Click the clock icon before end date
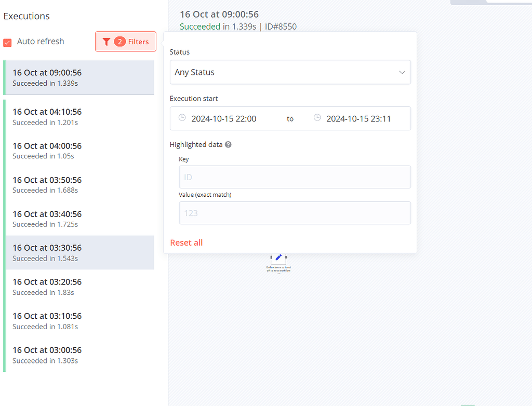This screenshot has height=406, width=532. (x=317, y=118)
